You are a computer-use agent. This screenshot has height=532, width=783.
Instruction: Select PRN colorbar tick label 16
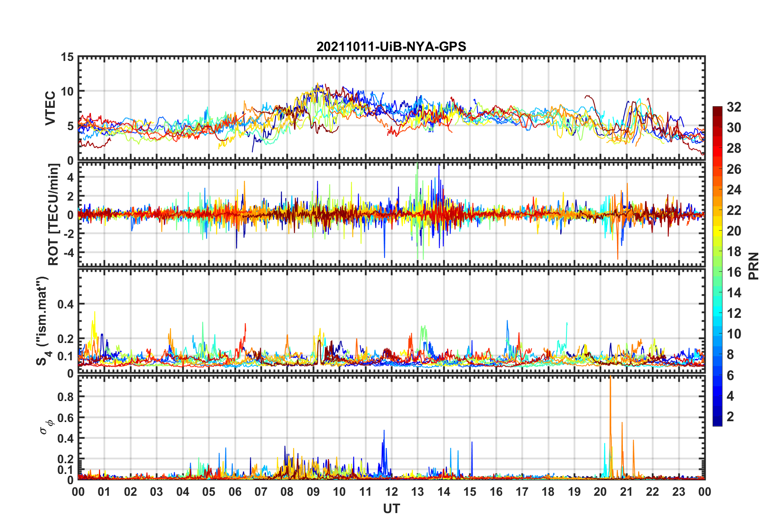[734, 272]
